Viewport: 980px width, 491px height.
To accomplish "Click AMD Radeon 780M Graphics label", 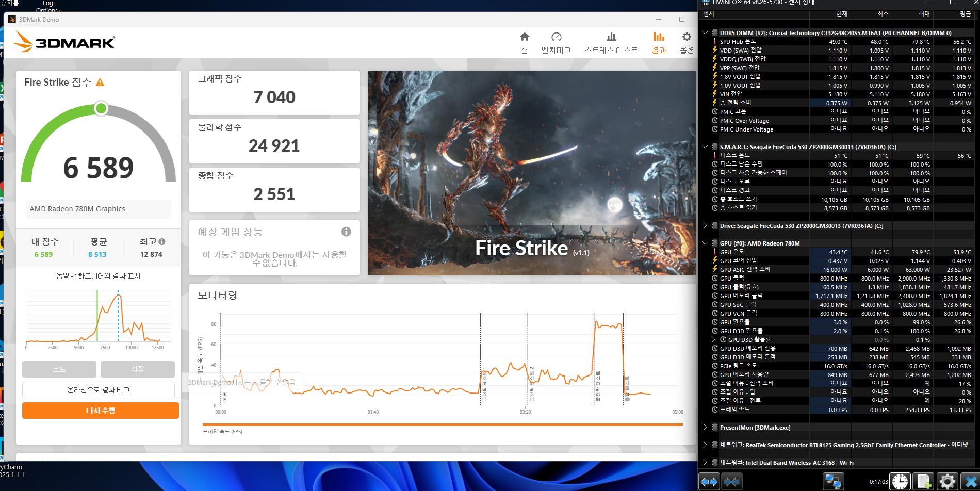I will [x=77, y=209].
